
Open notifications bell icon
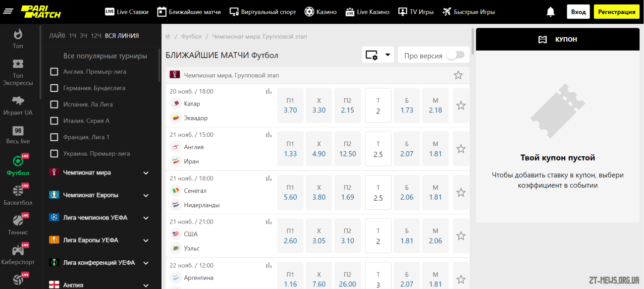click(x=550, y=12)
